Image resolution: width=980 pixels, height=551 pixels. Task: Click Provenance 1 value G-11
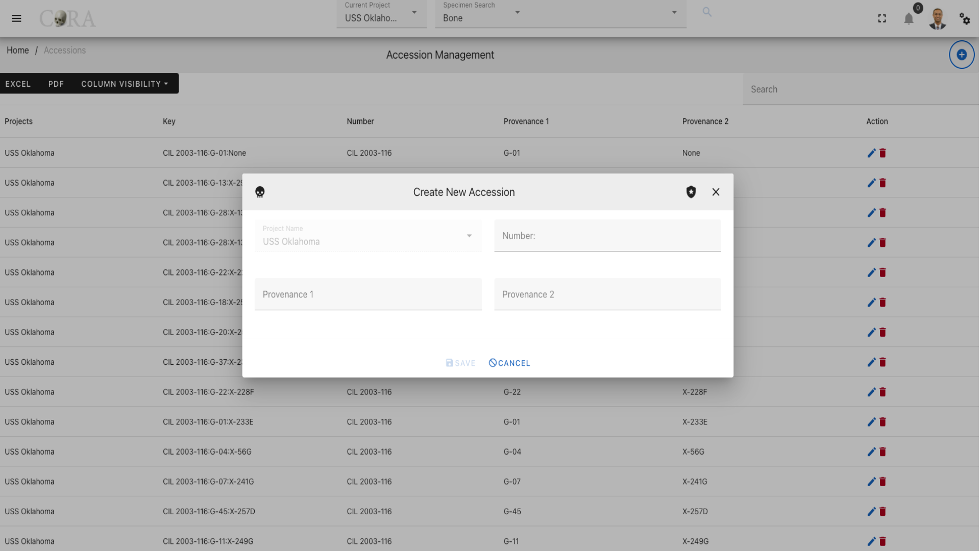511,541
